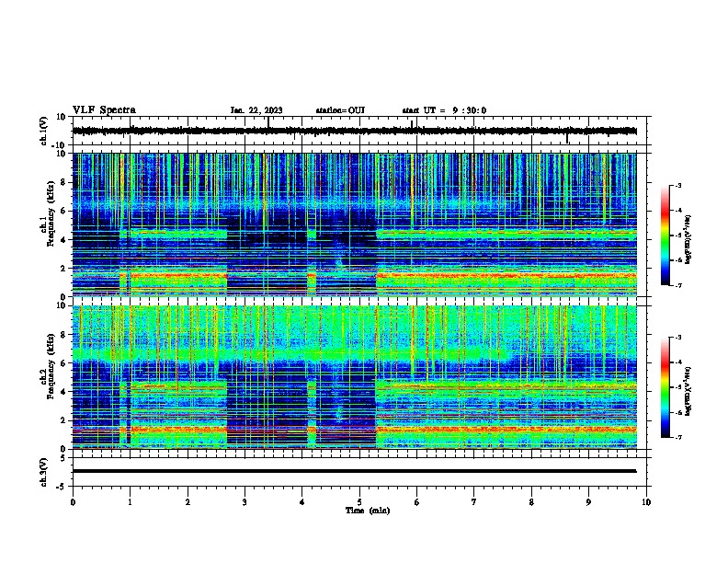Click time axis tick label "6"

coord(417,502)
